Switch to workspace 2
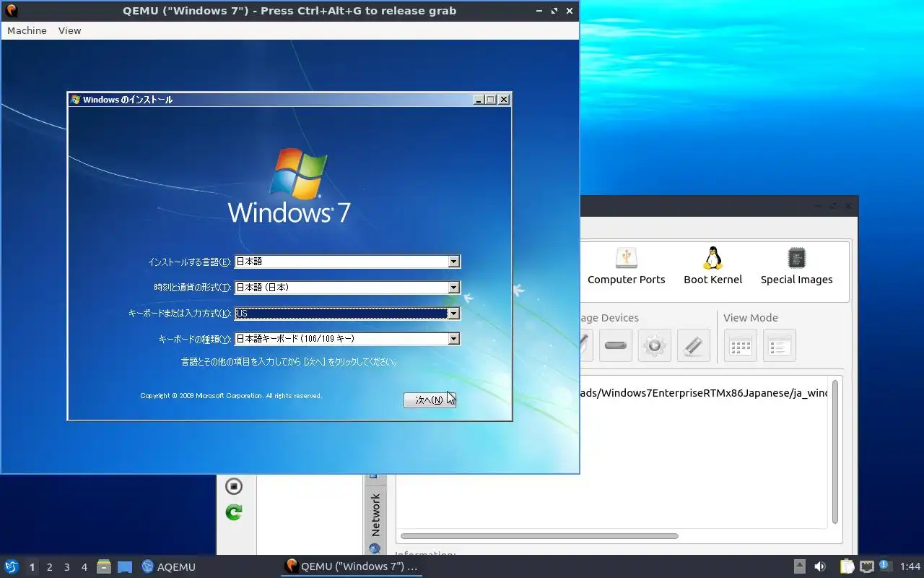This screenshot has width=924, height=578. click(49, 567)
